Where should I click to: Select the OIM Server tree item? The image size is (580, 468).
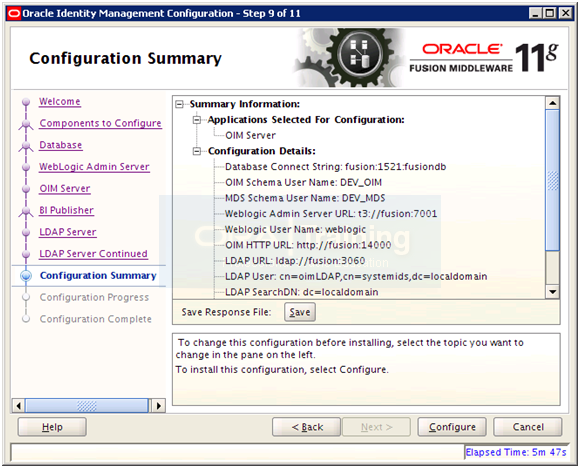(x=250, y=135)
